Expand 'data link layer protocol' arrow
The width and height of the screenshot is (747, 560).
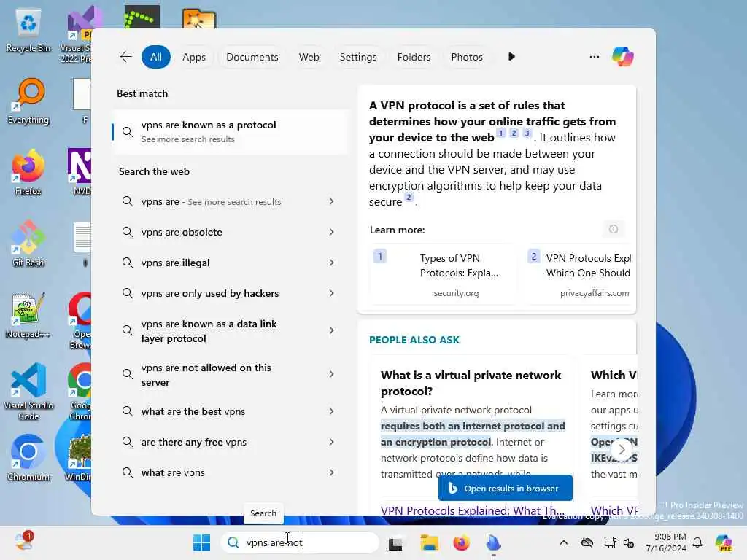point(332,330)
